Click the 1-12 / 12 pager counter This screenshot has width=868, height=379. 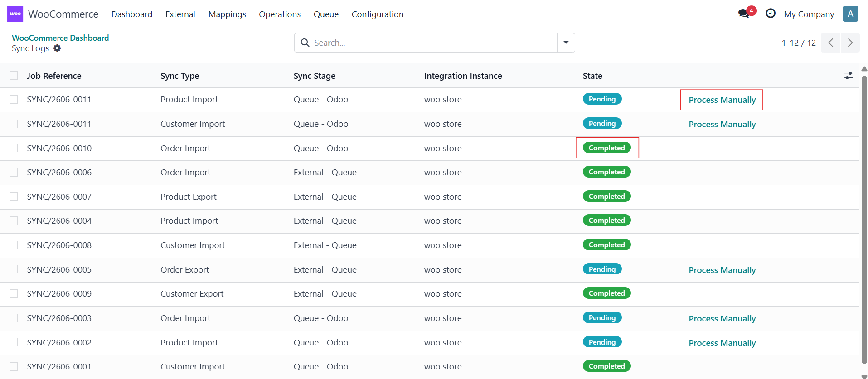(x=798, y=43)
